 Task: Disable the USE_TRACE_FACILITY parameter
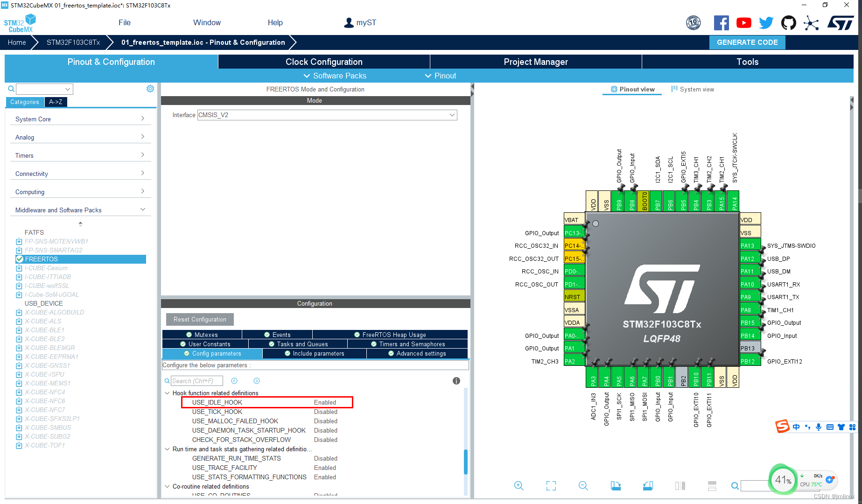click(325, 468)
